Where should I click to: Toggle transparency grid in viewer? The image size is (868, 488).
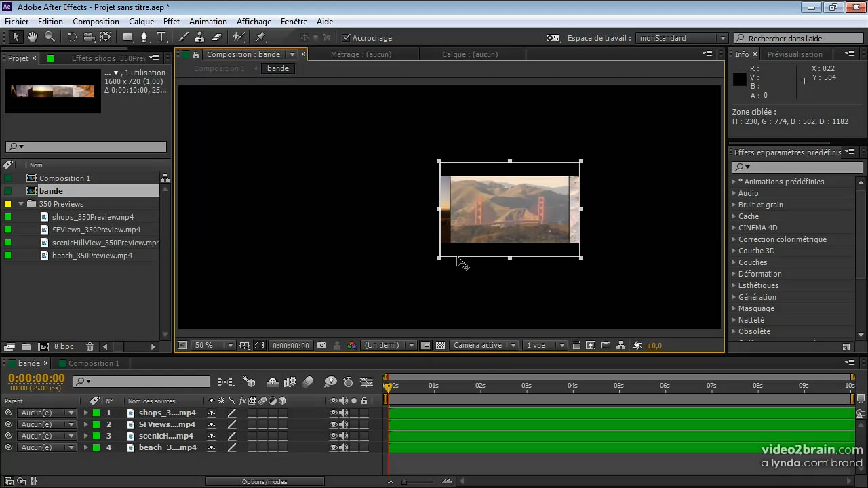click(440, 345)
